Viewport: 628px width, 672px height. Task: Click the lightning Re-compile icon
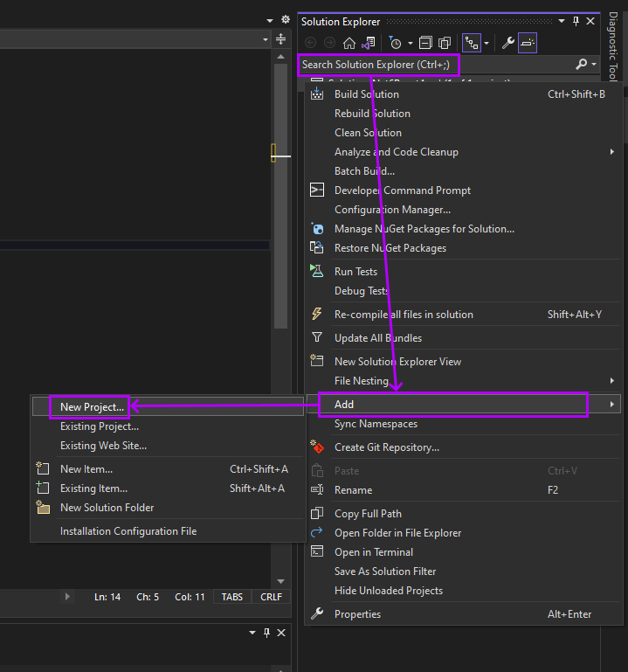317,314
